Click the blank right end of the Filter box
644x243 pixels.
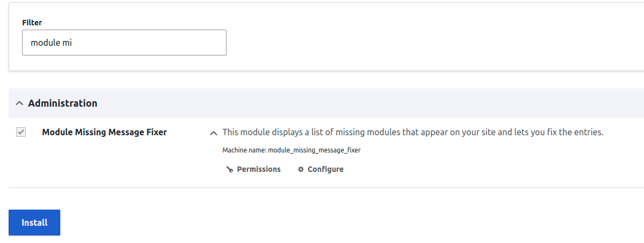(x=185, y=43)
